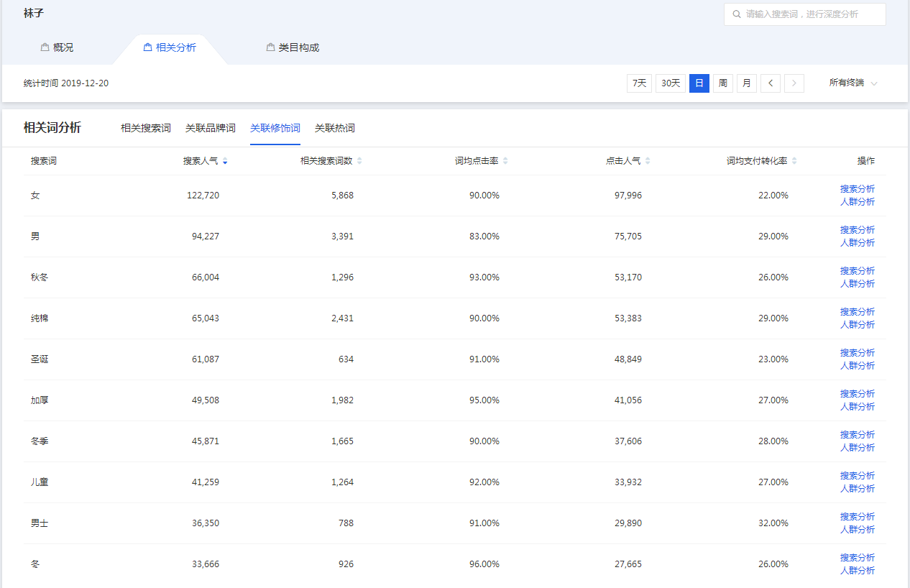The image size is (910, 588).
Task: Click the 相关词分析 section heading
Action: click(x=52, y=128)
